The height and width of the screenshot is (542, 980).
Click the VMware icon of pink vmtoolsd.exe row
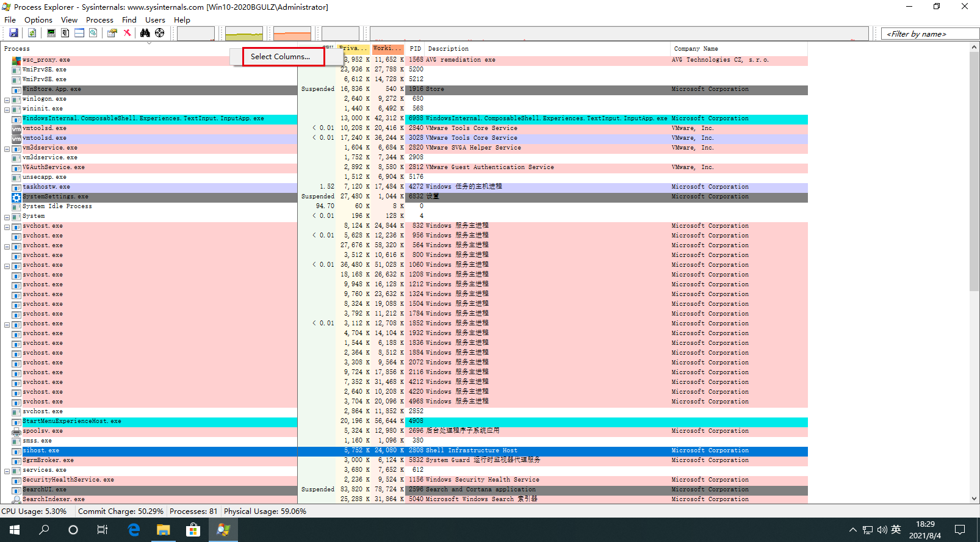(x=16, y=128)
